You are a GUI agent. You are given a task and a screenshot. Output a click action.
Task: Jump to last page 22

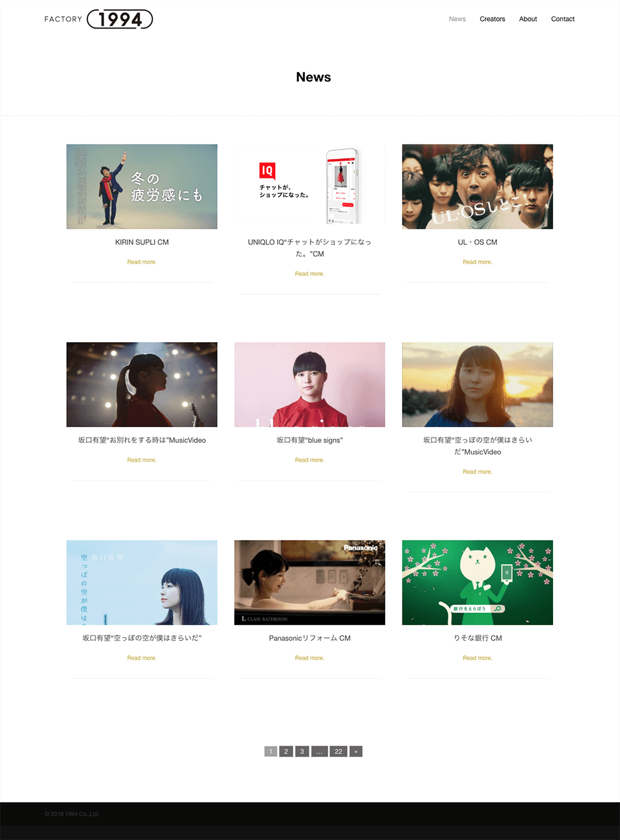[339, 751]
